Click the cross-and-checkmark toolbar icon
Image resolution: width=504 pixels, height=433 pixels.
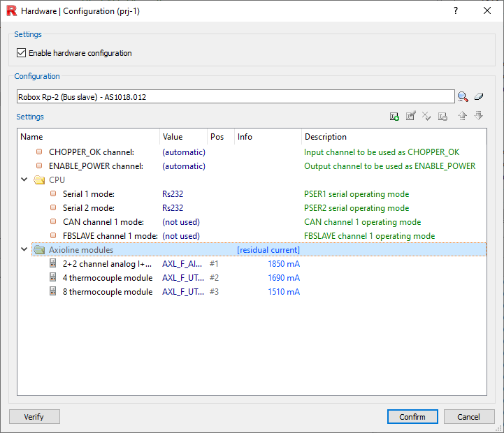426,116
